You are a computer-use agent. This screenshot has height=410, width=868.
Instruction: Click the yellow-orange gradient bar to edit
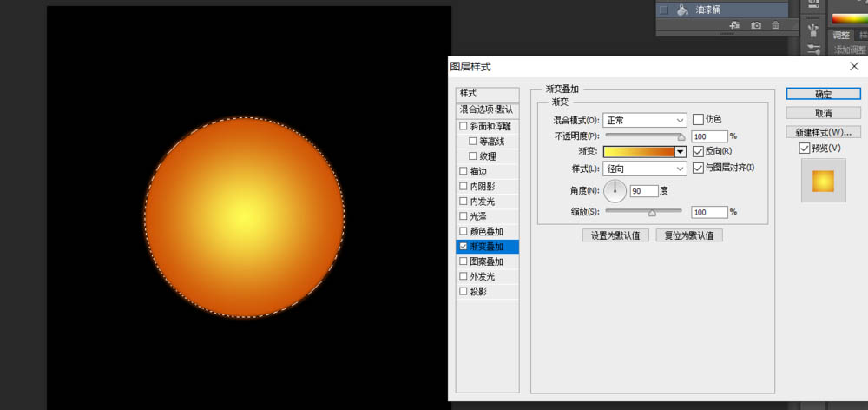[x=639, y=152]
